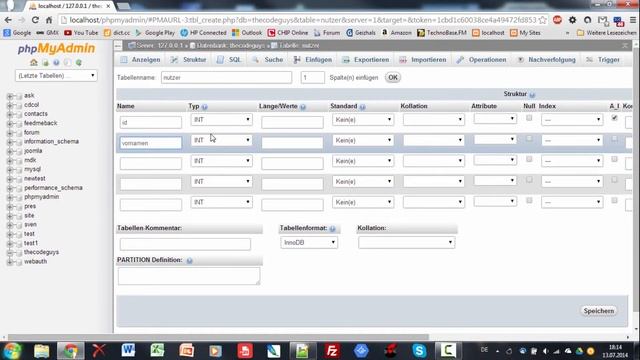Click the Name field containing vornamen
Image resolution: width=640 pixels, height=360 pixels.
pyautogui.click(x=151, y=143)
